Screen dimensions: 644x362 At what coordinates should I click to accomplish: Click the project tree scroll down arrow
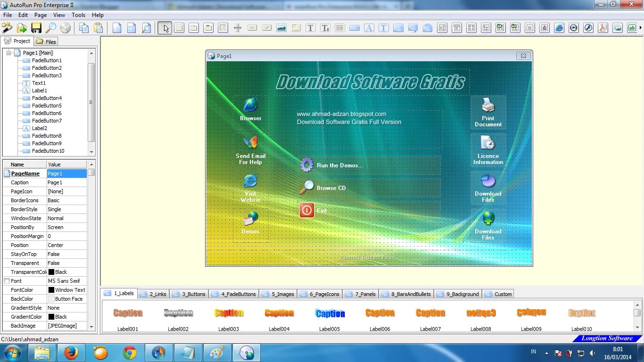click(x=91, y=152)
